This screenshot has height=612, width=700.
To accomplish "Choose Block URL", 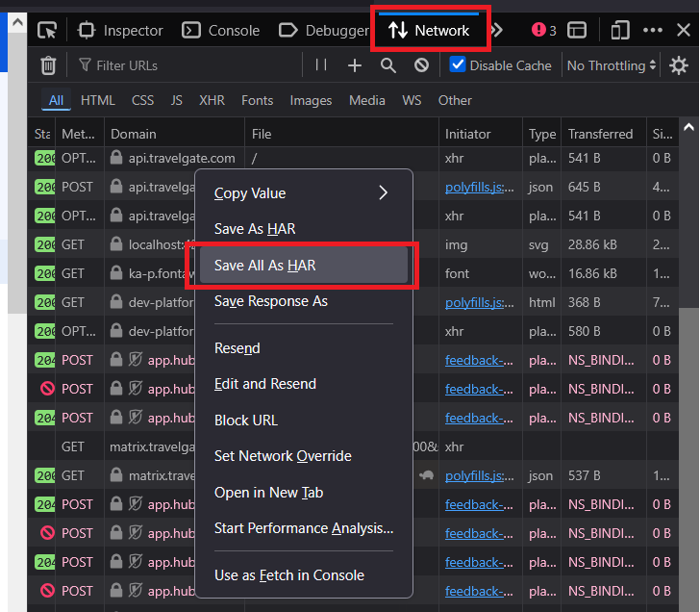I will click(x=304, y=420).
